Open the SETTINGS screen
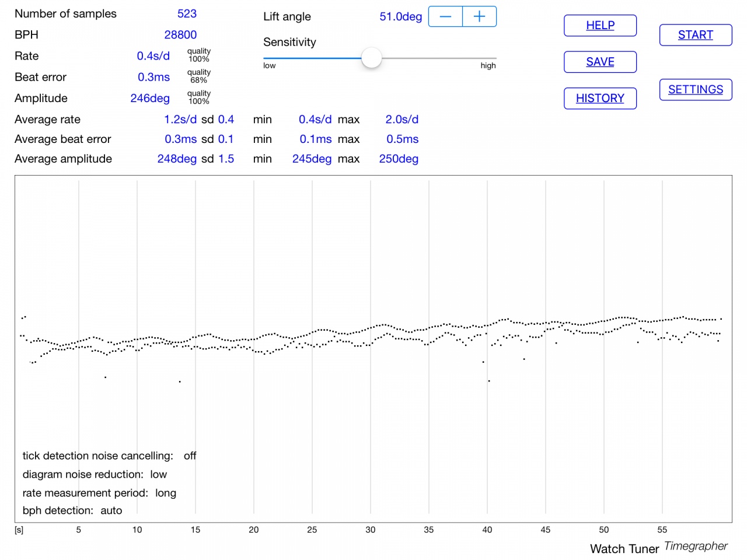Screen dimensions: 747x560 (695, 90)
